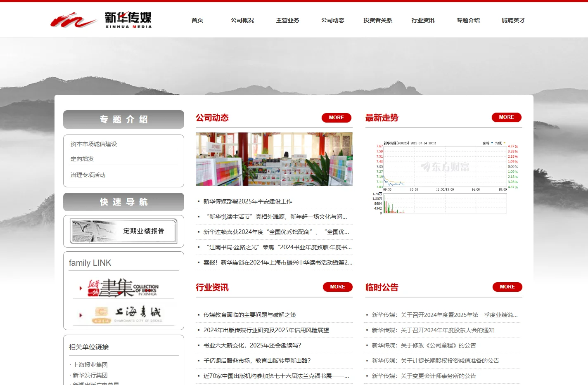Click the bookstore photo under 公司动态
Viewport: 588px width, 385px height.
click(274, 159)
